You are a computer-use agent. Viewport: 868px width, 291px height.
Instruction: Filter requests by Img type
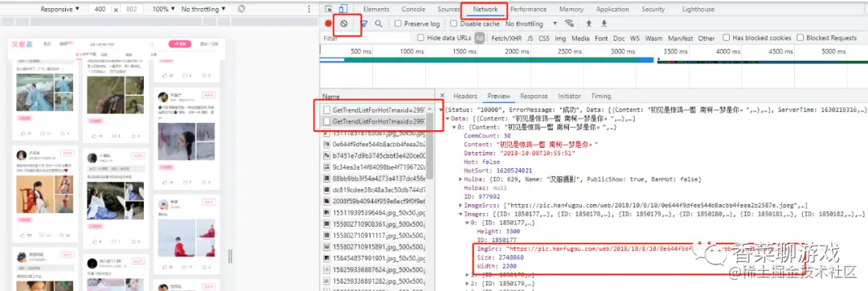[x=560, y=38]
